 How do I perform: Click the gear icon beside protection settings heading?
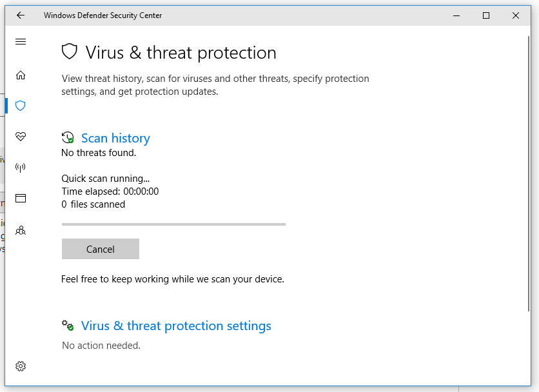(67, 326)
